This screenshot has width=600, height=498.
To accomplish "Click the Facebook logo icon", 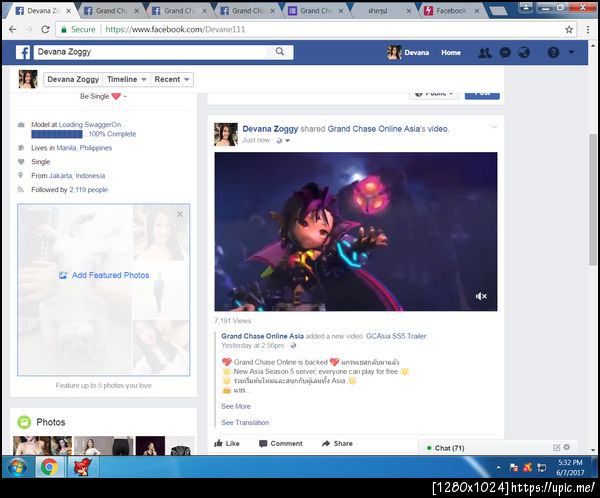I will click(x=23, y=52).
